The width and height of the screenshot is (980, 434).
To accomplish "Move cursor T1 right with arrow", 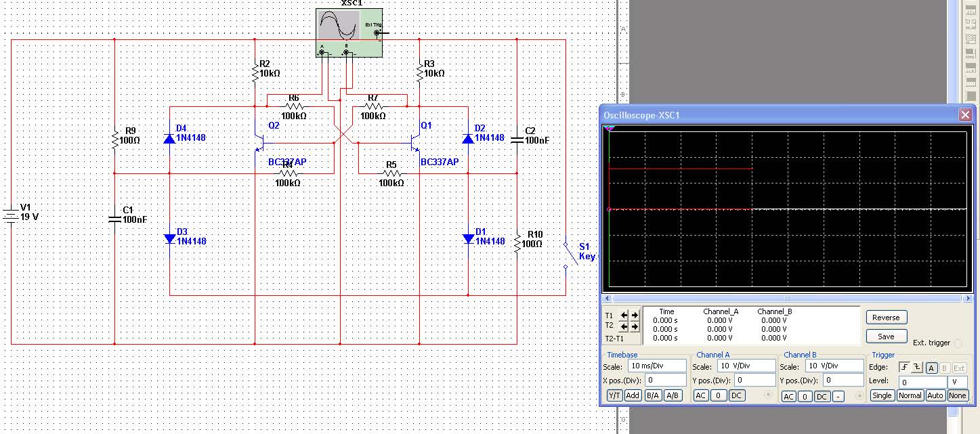I will [635, 315].
